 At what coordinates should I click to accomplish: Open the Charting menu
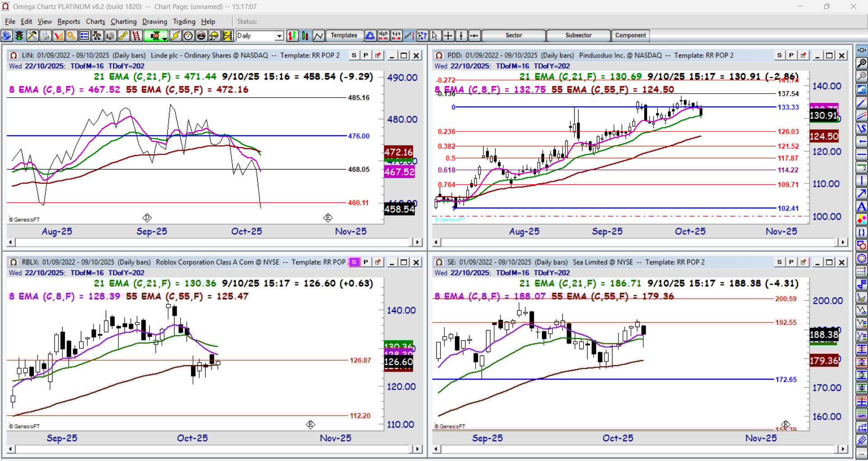pyautogui.click(x=123, y=21)
